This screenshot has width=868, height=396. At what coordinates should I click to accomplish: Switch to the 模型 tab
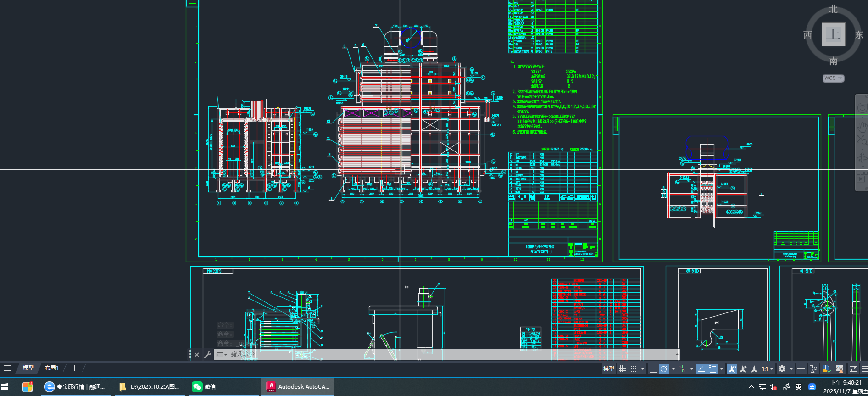point(28,368)
